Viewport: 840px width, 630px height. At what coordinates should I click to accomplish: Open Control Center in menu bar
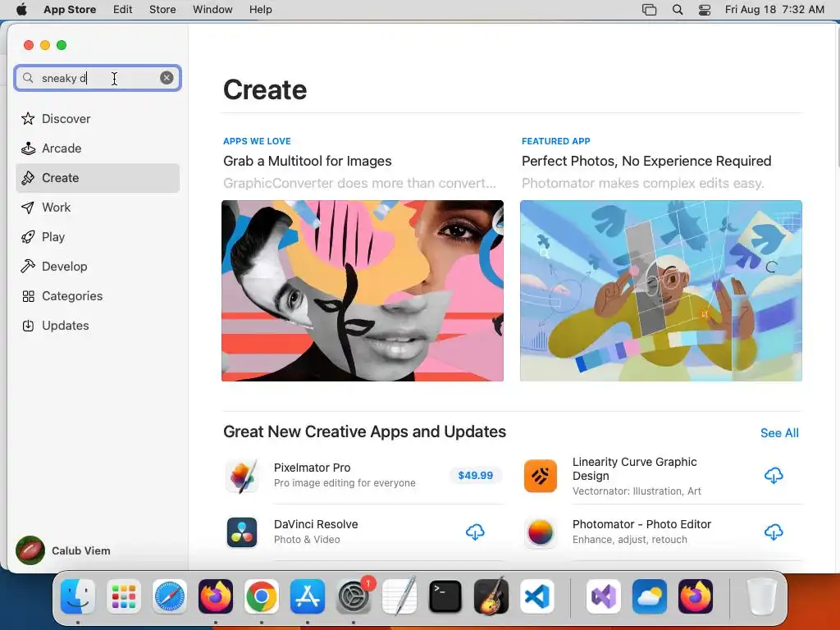click(x=705, y=10)
